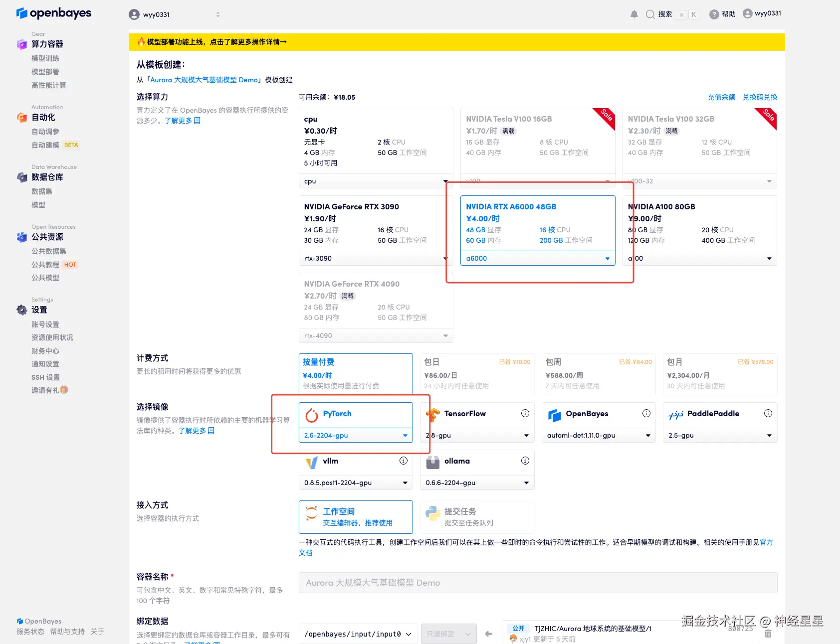Choose 包日 daily billing option
840x644 pixels.
[x=477, y=374]
